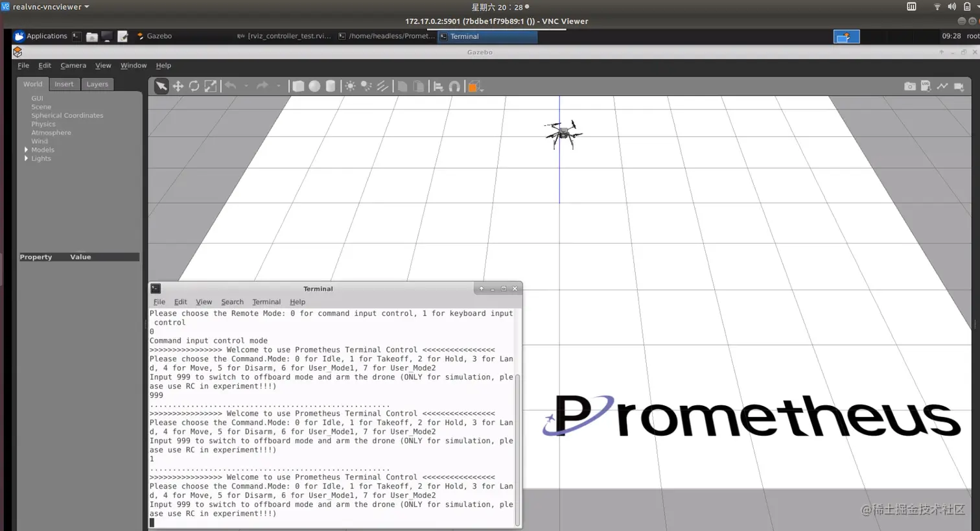Open the text editor notepad panel icon
Image resolution: width=980 pixels, height=531 pixels.
coord(122,37)
